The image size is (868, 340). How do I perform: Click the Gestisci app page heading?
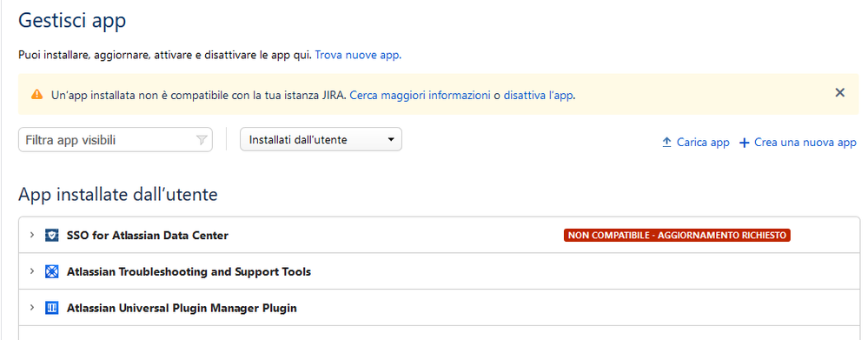tap(72, 21)
